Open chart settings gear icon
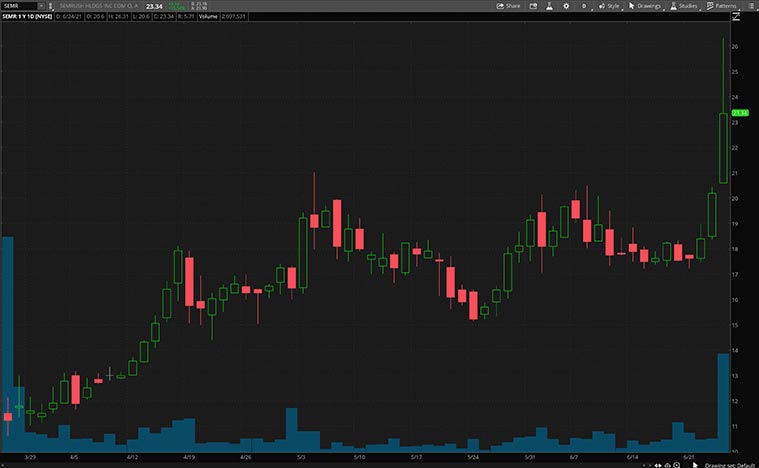Screen dimensions: 759x468 tap(566, 6)
